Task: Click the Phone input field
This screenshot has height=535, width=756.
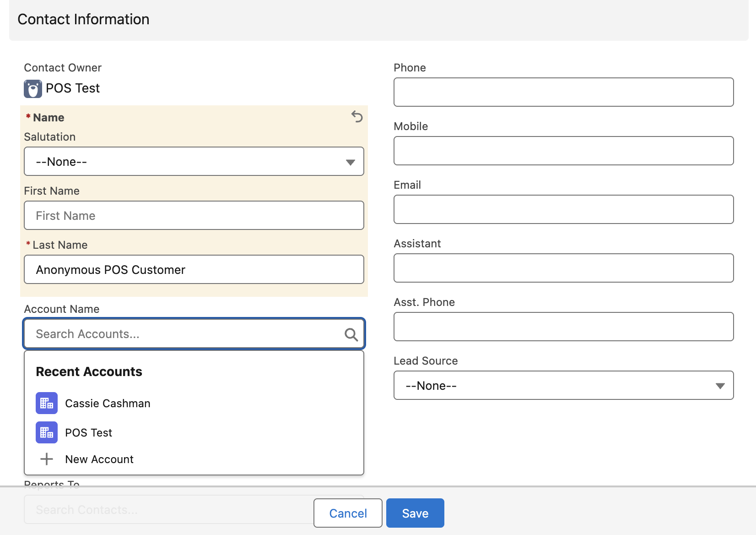Action: 563,92
